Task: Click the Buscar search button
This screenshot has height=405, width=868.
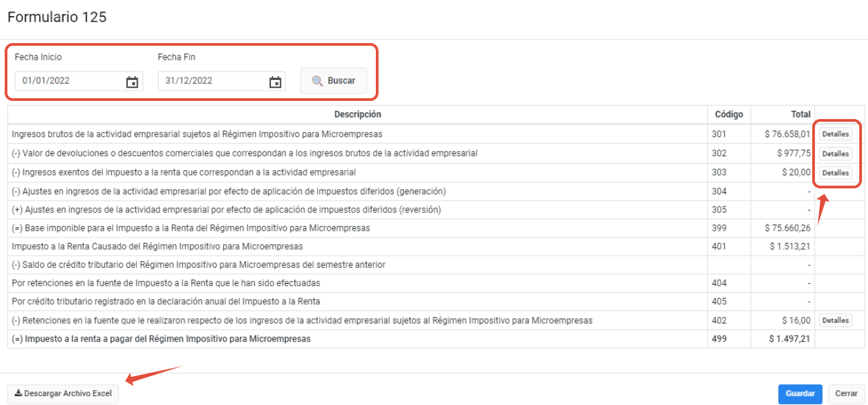Action: click(333, 81)
